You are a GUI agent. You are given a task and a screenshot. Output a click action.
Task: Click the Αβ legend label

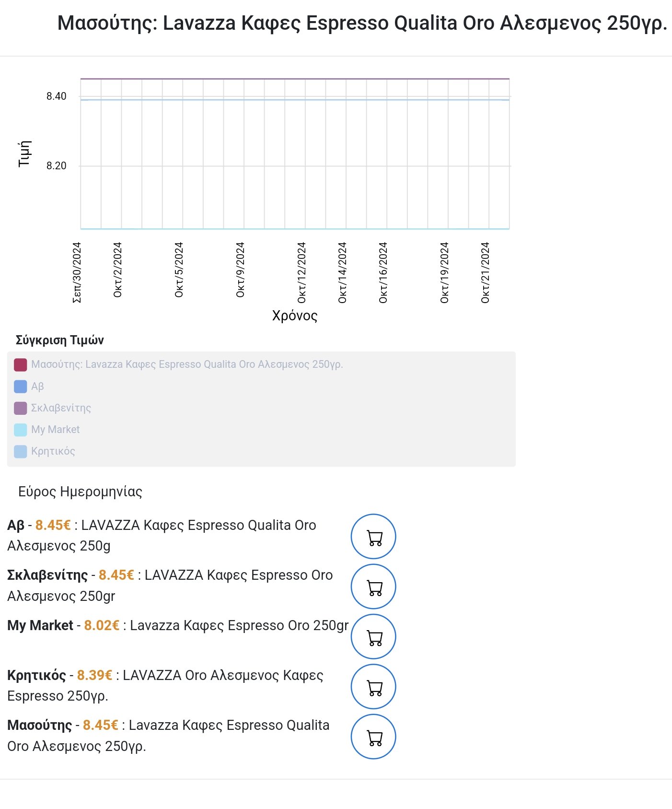[37, 387]
